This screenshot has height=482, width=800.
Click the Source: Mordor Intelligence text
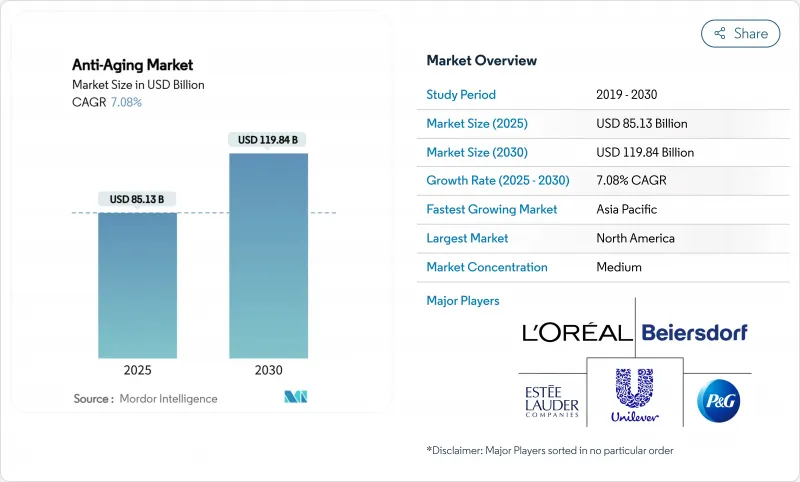tap(145, 399)
